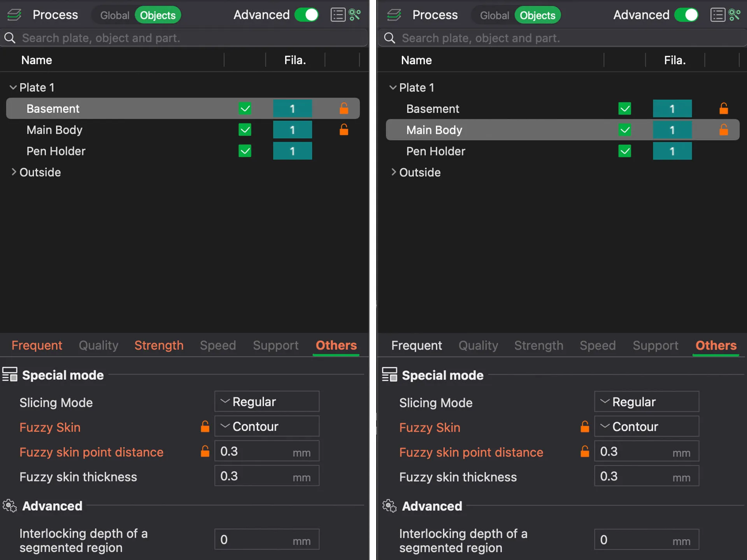Click the compare presets icon in right panel
This screenshot has width=747, height=560.
[735, 15]
